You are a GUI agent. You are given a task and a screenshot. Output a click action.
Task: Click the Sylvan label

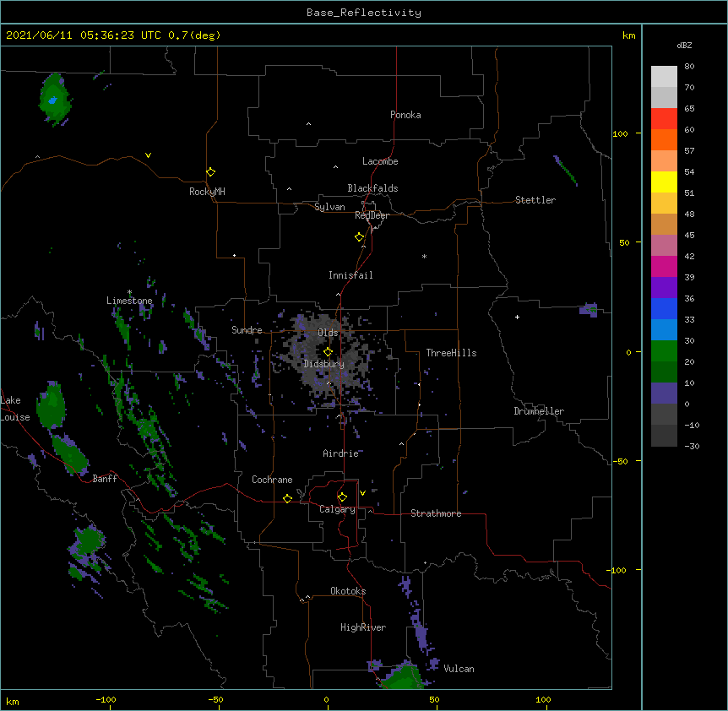coord(329,207)
